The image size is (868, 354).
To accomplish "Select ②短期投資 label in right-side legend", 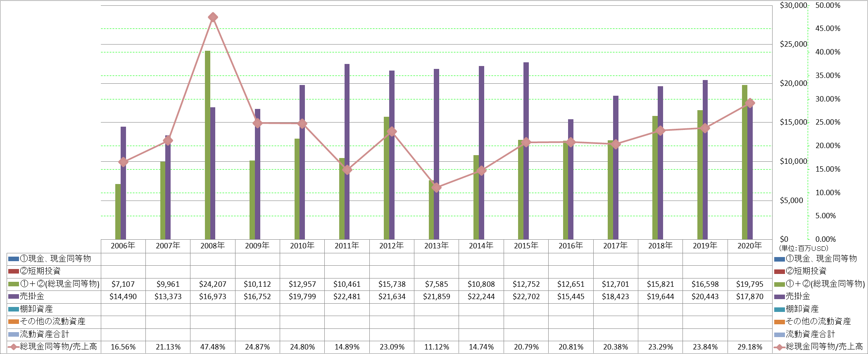I will point(806,271).
